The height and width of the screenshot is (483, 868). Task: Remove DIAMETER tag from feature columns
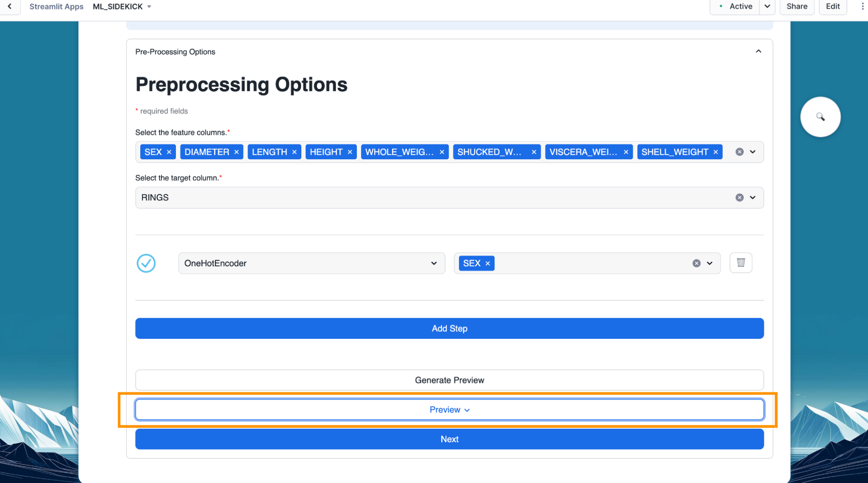point(237,152)
